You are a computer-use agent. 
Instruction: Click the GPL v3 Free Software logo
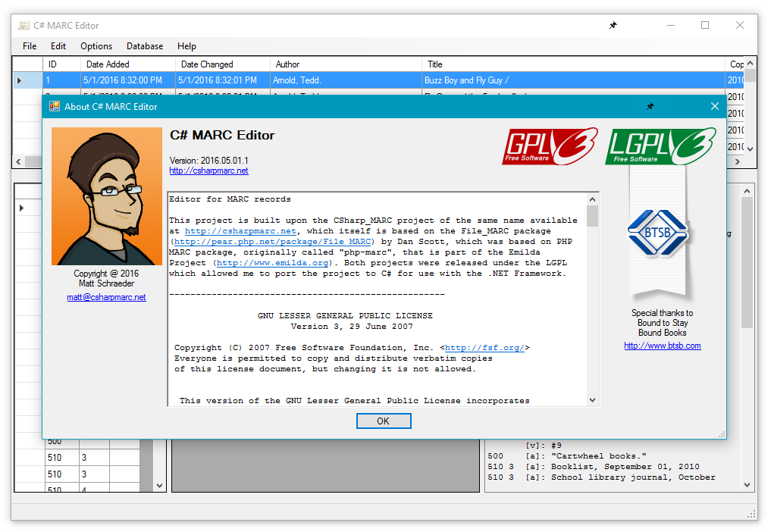[x=550, y=146]
